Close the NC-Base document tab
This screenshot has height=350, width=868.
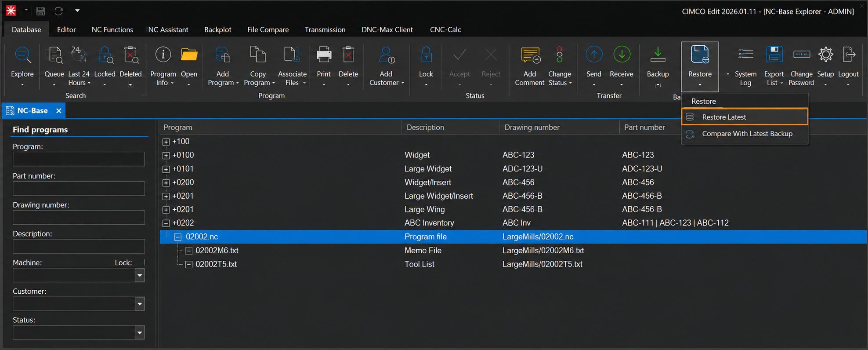tap(58, 111)
